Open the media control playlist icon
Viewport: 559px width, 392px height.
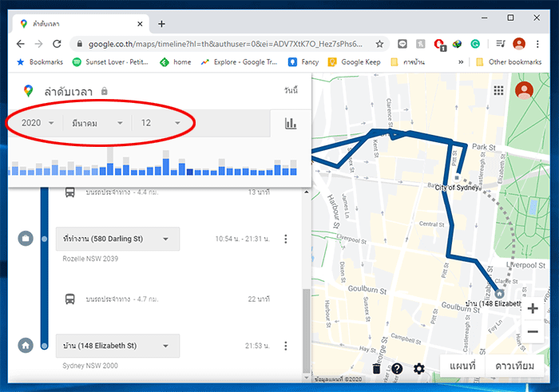501,44
